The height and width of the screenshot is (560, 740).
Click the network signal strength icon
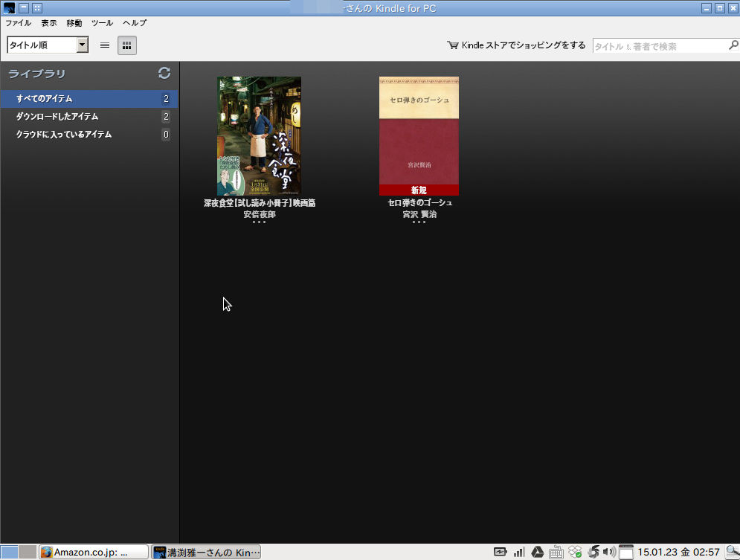[x=519, y=552]
